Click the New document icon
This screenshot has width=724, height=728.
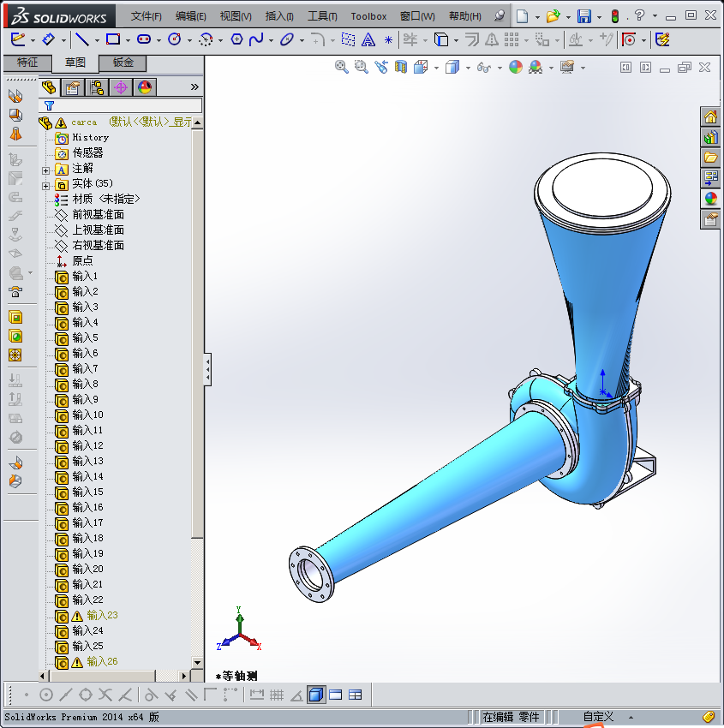tap(523, 17)
